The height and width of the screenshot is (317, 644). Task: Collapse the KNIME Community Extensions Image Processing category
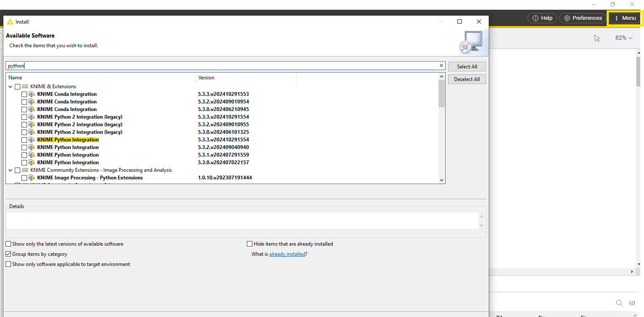tap(10, 170)
